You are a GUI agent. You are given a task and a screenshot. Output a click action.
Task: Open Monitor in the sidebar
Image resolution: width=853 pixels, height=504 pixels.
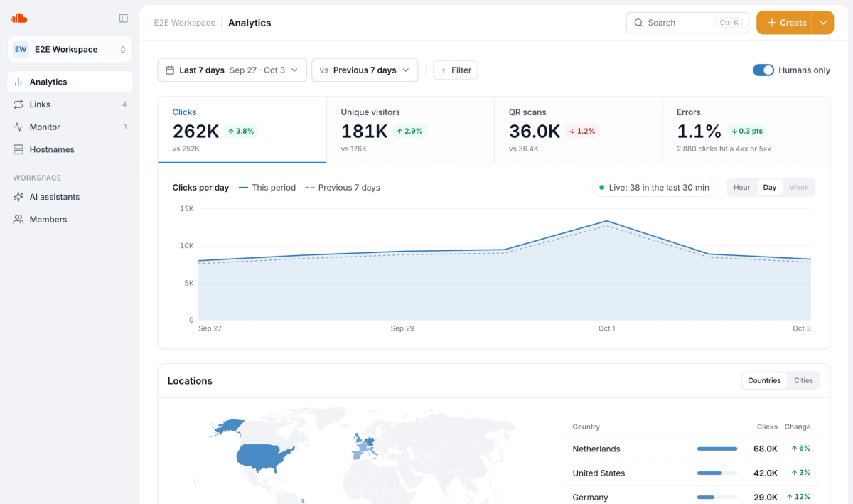coord(70,127)
